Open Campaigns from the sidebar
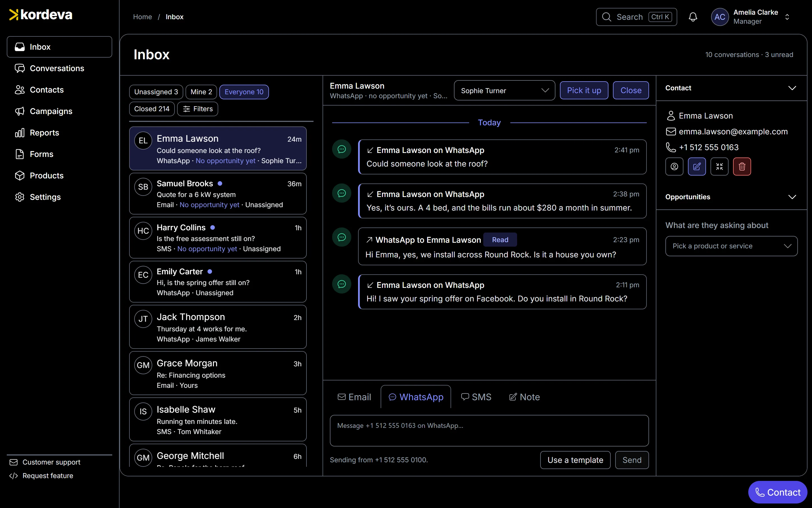This screenshot has height=508, width=812. coord(59,111)
